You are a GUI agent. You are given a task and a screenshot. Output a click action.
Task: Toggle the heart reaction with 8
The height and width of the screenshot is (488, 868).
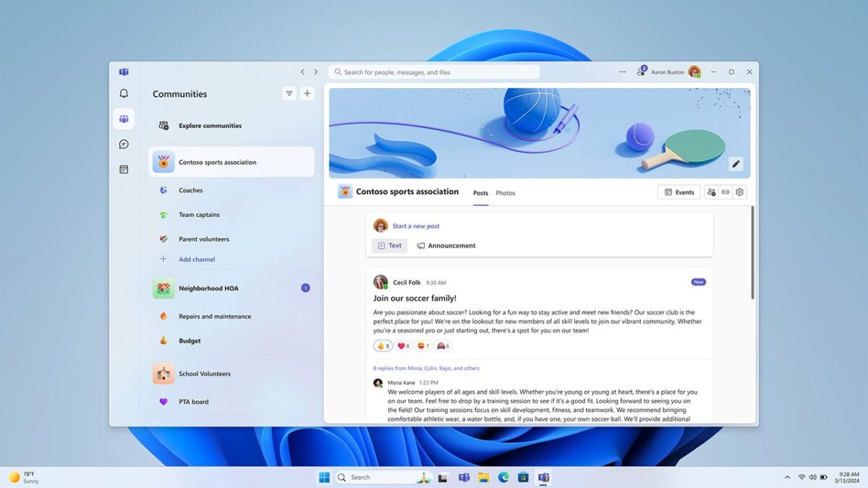click(404, 346)
